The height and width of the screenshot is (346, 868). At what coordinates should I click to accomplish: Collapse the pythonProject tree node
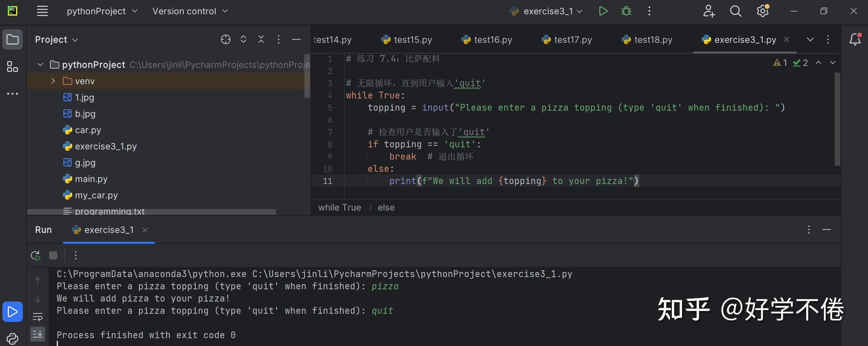[40, 65]
